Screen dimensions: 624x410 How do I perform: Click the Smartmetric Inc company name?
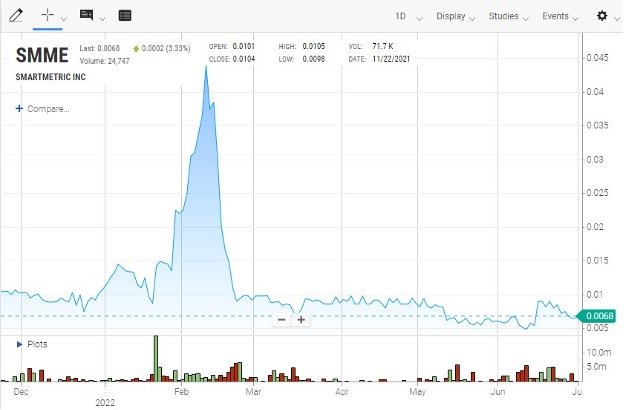(49, 77)
